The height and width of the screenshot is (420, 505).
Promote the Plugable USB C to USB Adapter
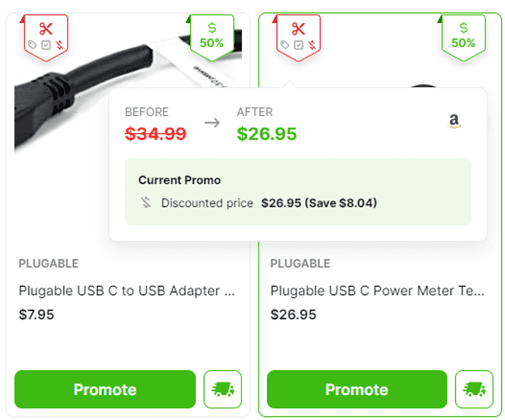tap(105, 389)
